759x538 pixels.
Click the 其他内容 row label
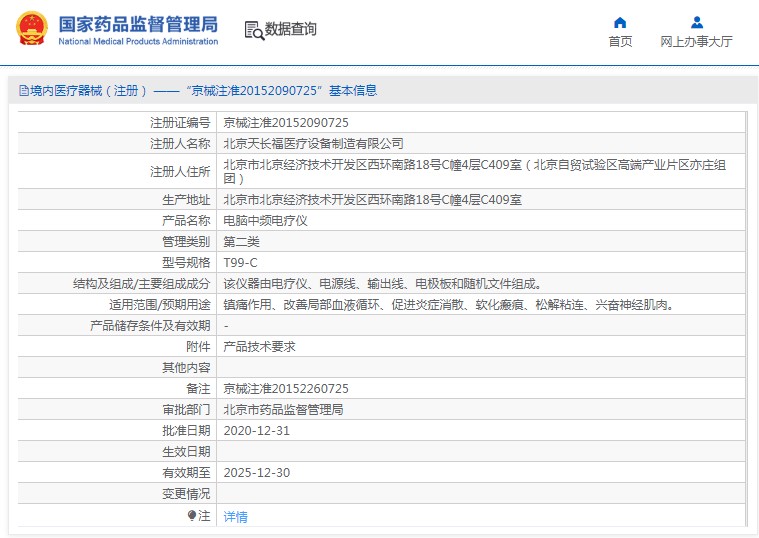pyautogui.click(x=186, y=368)
